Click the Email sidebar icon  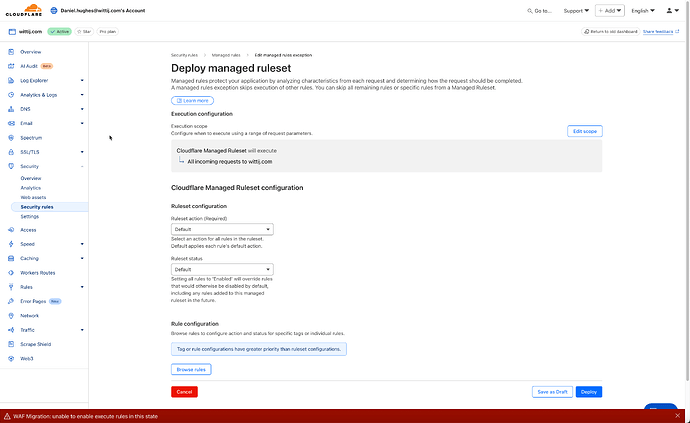coord(11,123)
